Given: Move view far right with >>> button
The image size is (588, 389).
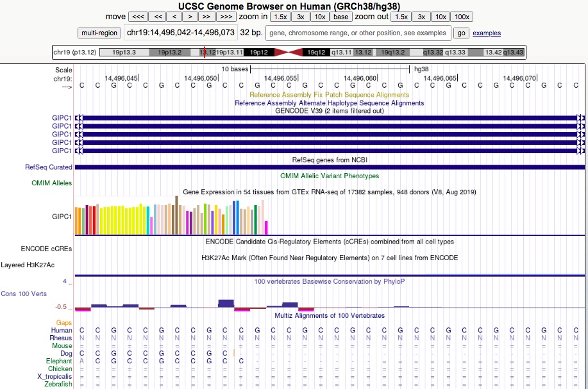Looking at the screenshot, I should (x=226, y=17).
